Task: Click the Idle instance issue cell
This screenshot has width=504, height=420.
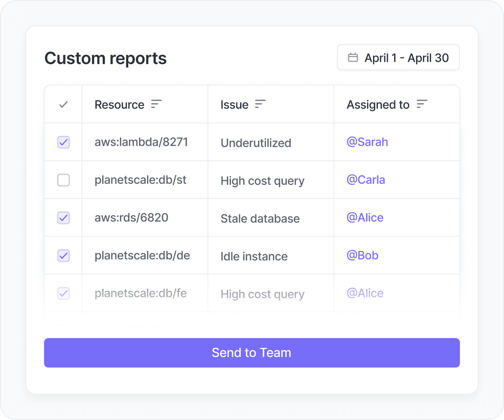Action: coord(254,256)
